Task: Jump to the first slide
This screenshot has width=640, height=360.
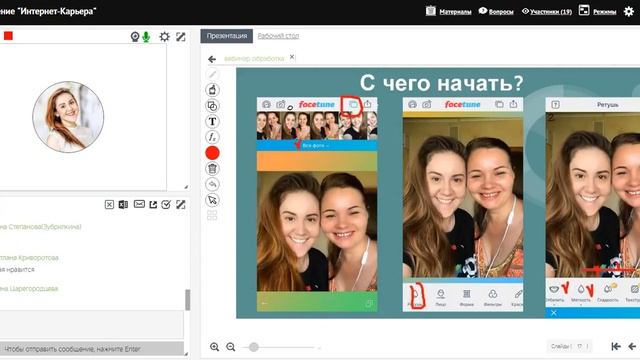Action: click(616, 347)
